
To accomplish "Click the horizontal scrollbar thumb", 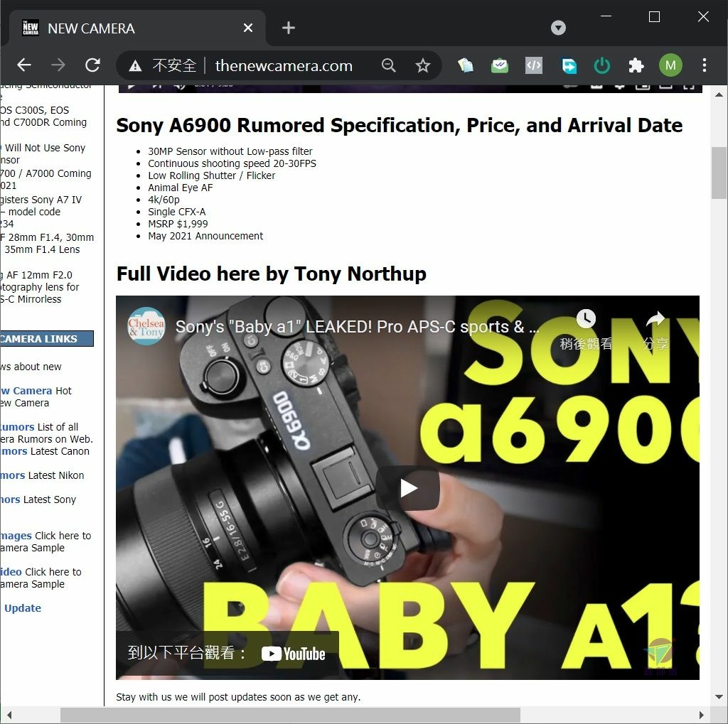I will (290, 715).
